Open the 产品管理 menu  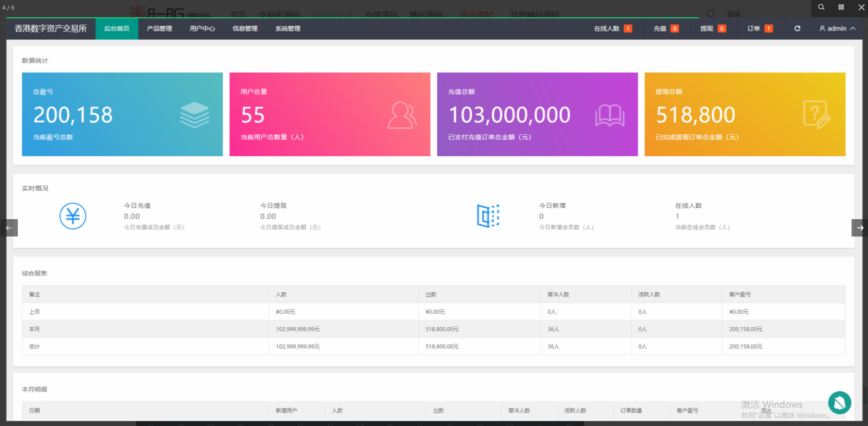160,28
